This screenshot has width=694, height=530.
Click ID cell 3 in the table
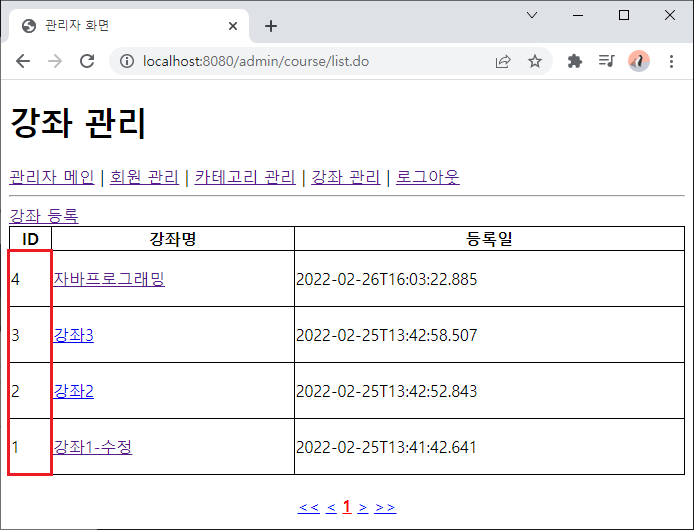pos(30,335)
